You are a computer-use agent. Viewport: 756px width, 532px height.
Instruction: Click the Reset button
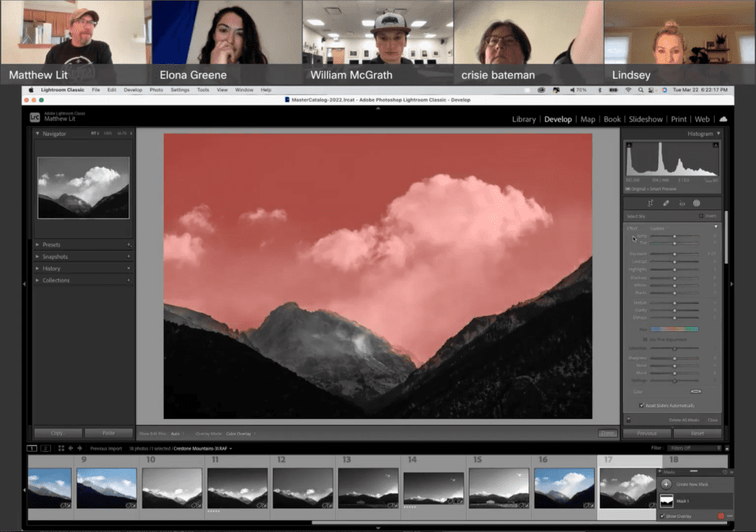point(697,434)
